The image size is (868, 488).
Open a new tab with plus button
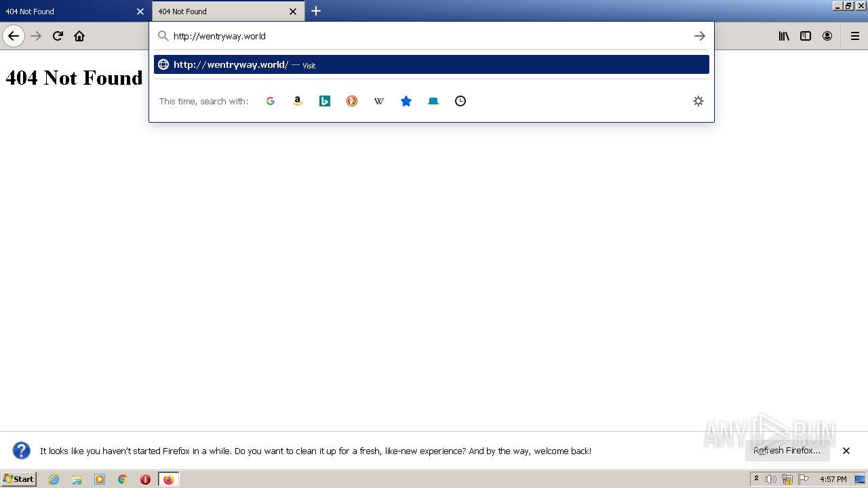(316, 11)
